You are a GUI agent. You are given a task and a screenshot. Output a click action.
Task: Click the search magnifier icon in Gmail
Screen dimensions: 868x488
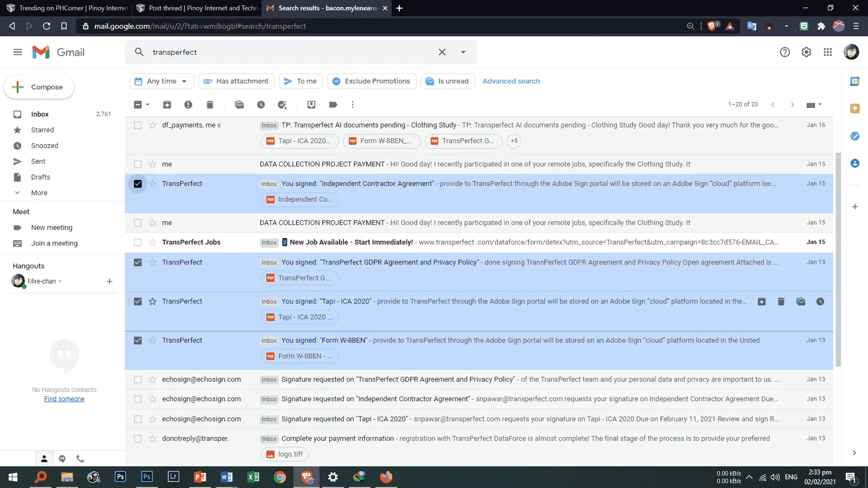[x=139, y=52]
